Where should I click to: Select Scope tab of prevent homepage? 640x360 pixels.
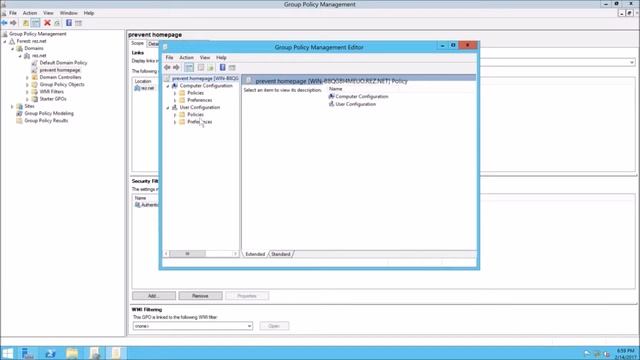pyautogui.click(x=138, y=43)
